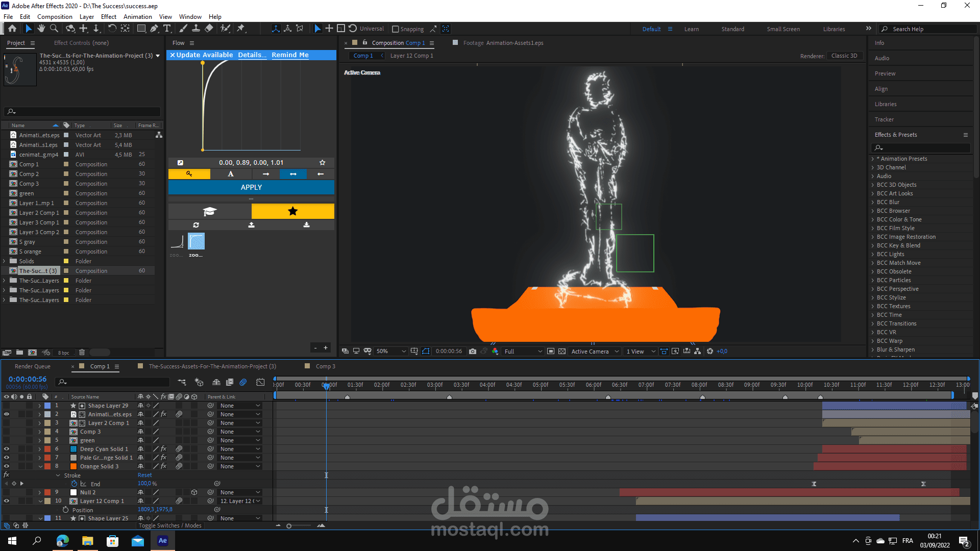Open the Animation menu

coord(137,16)
